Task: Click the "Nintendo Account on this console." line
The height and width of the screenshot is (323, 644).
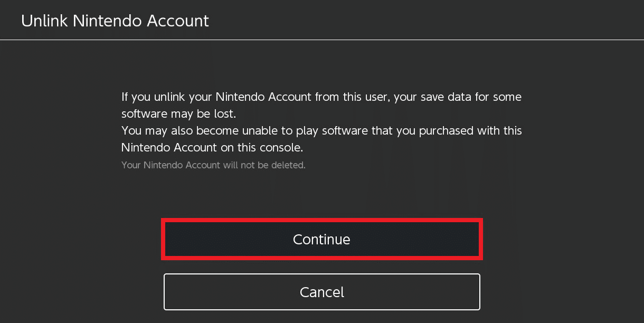Action: coord(212,146)
